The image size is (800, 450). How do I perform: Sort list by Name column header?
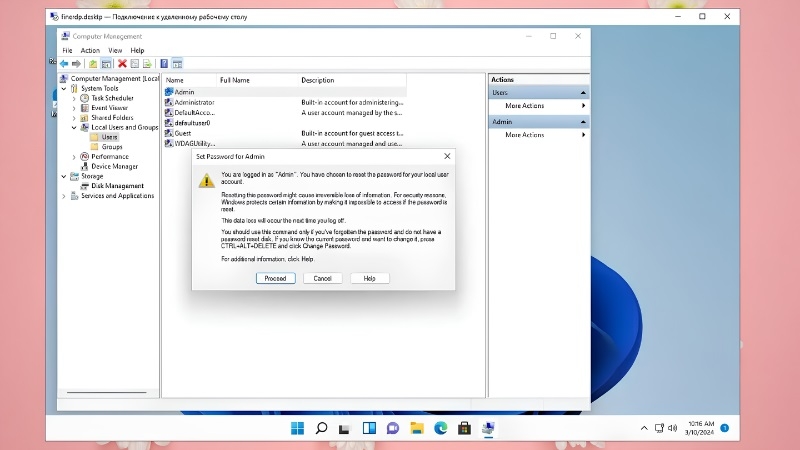tap(190, 80)
